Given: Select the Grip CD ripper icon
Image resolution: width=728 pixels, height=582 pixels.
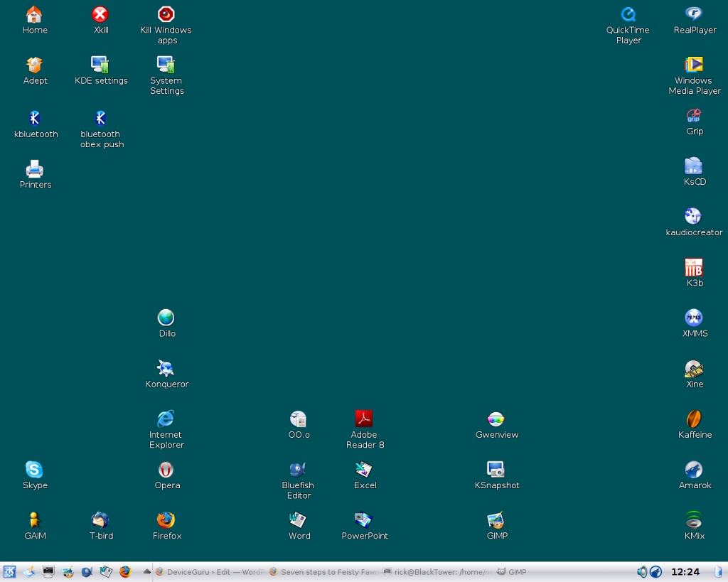Looking at the screenshot, I should (x=694, y=116).
